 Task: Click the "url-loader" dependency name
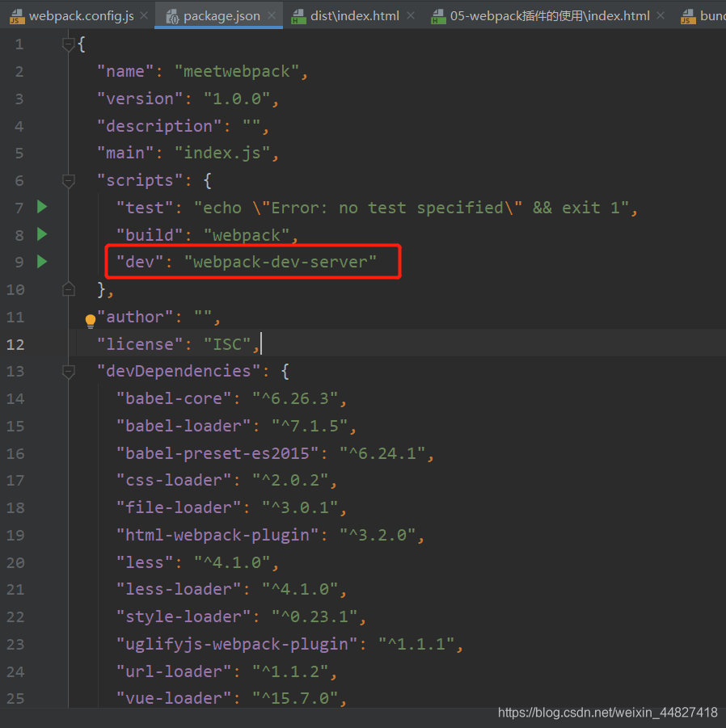tap(174, 671)
